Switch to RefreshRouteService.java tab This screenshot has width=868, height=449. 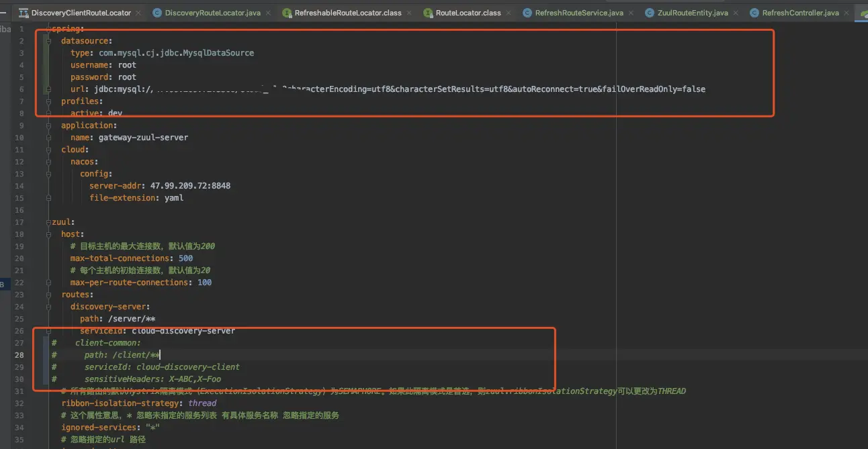tap(579, 13)
